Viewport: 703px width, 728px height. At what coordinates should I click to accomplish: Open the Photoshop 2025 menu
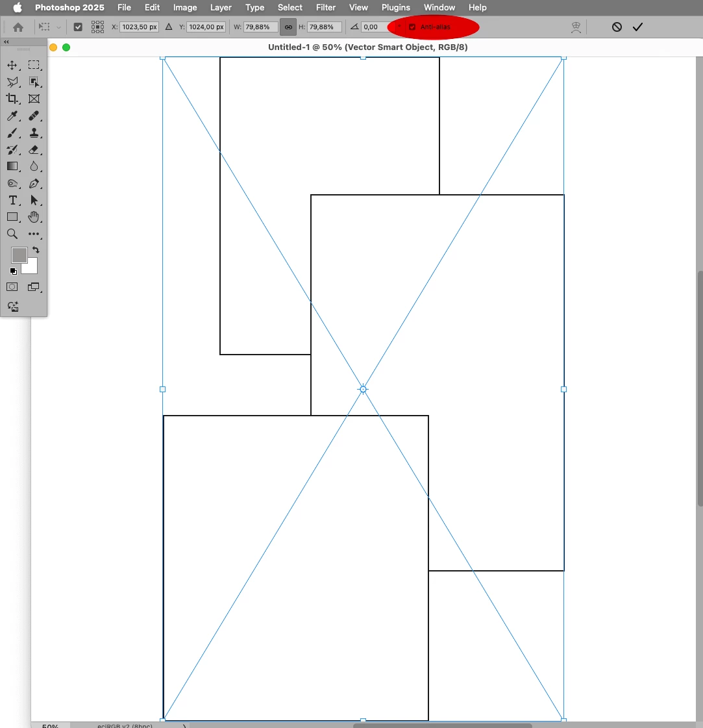tap(69, 7)
